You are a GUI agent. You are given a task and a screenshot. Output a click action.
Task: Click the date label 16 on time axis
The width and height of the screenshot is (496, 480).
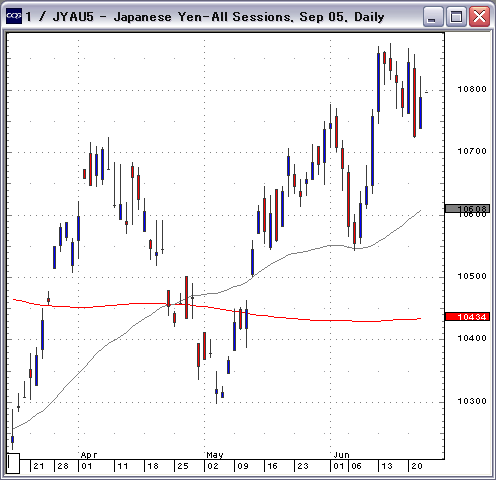tap(273, 466)
